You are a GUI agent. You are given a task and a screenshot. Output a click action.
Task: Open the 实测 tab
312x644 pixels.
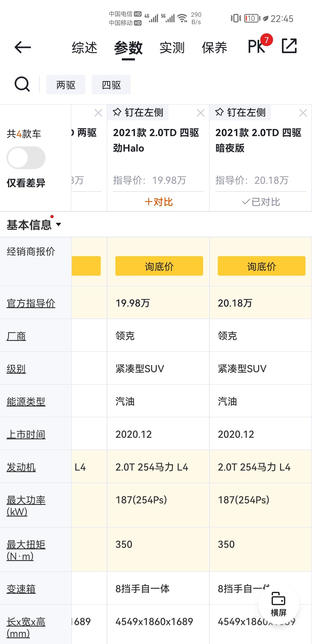pyautogui.click(x=172, y=48)
